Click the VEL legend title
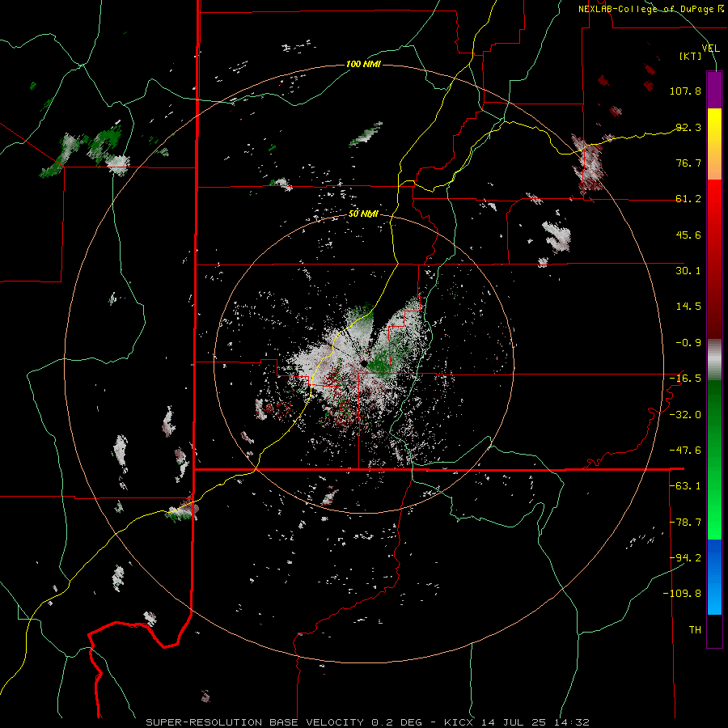This screenshot has width=728, height=728. 710,48
